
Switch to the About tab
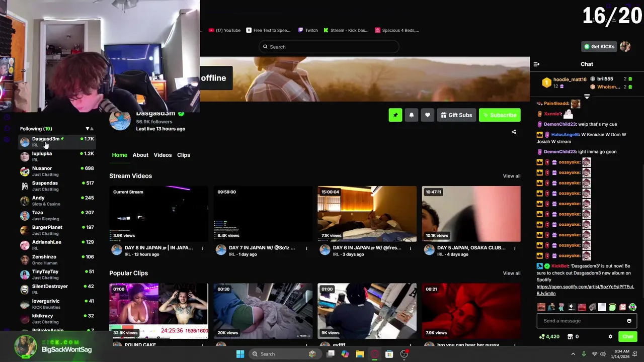[140, 155]
